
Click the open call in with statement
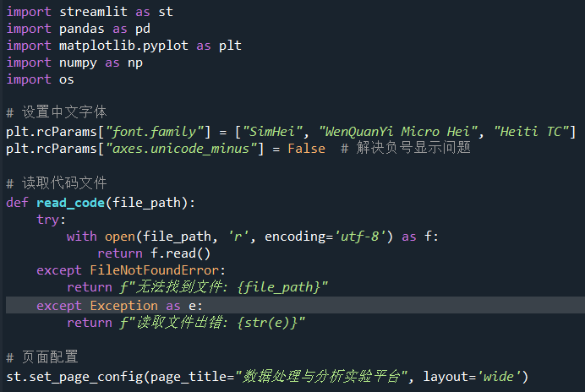[120, 237]
